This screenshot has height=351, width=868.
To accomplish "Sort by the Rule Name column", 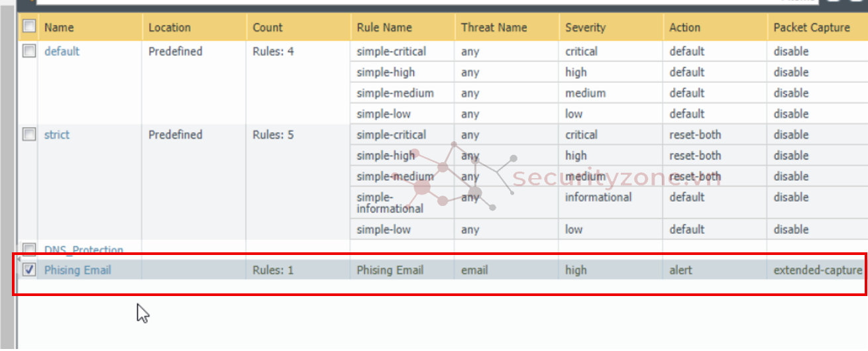I will coord(384,27).
